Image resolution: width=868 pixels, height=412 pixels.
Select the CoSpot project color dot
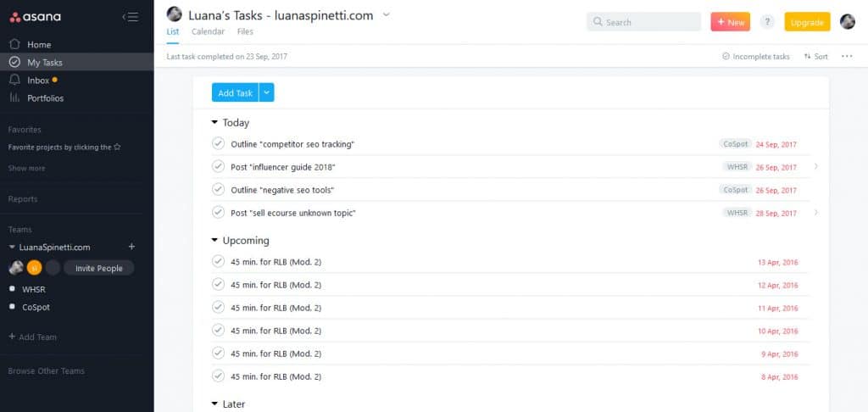(12, 307)
